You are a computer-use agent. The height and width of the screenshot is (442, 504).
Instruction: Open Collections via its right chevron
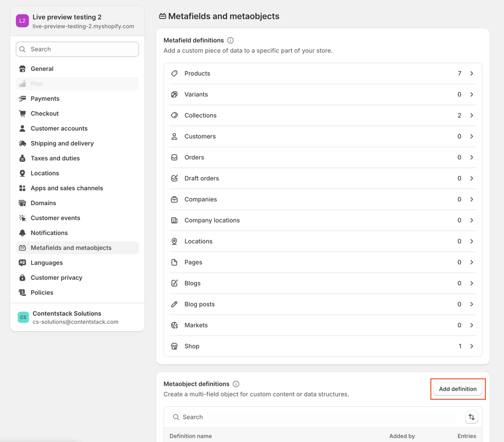click(472, 116)
